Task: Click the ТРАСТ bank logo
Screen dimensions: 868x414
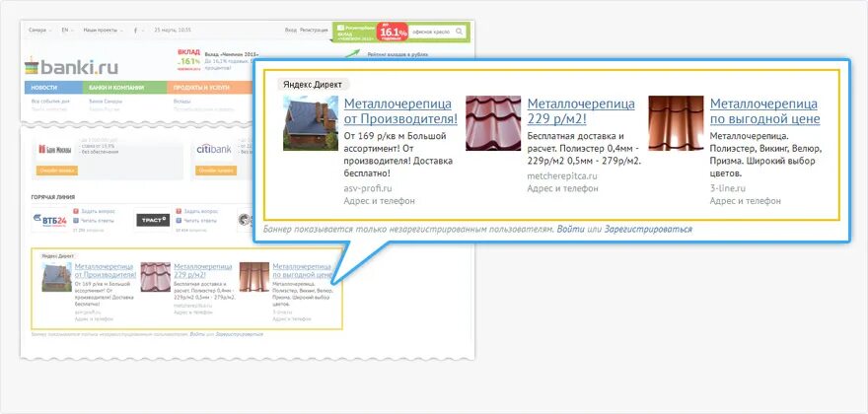Action: click(153, 220)
